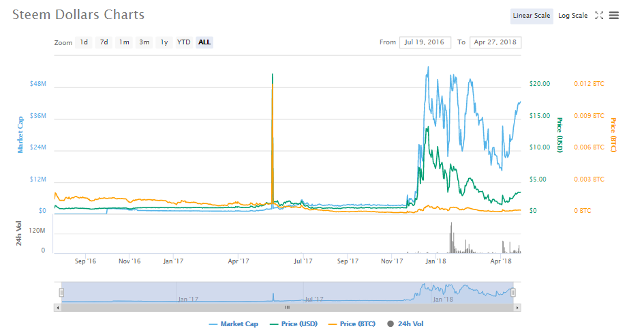
Task: Click the Price (BTC) vertical axis title
Action: pyautogui.click(x=613, y=135)
